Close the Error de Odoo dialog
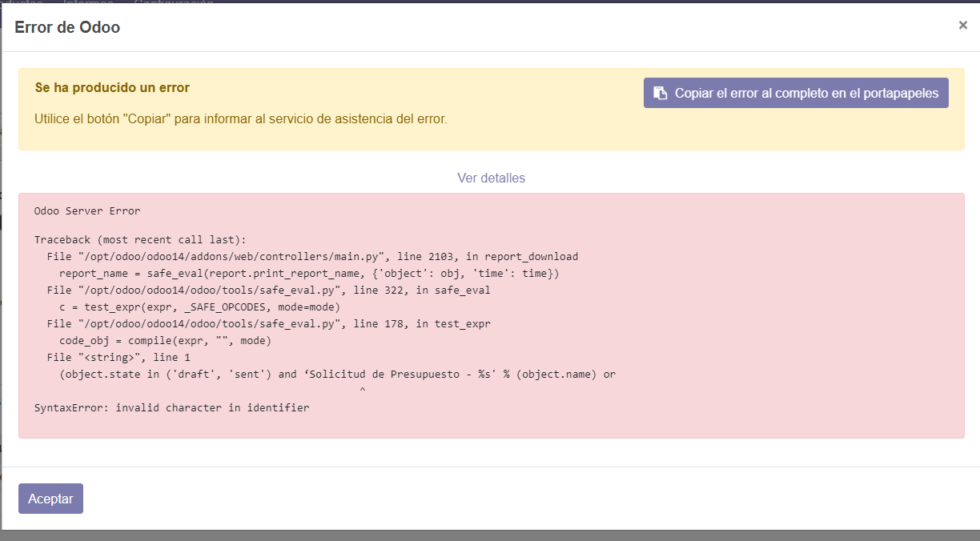The width and height of the screenshot is (980, 541). coord(962,25)
